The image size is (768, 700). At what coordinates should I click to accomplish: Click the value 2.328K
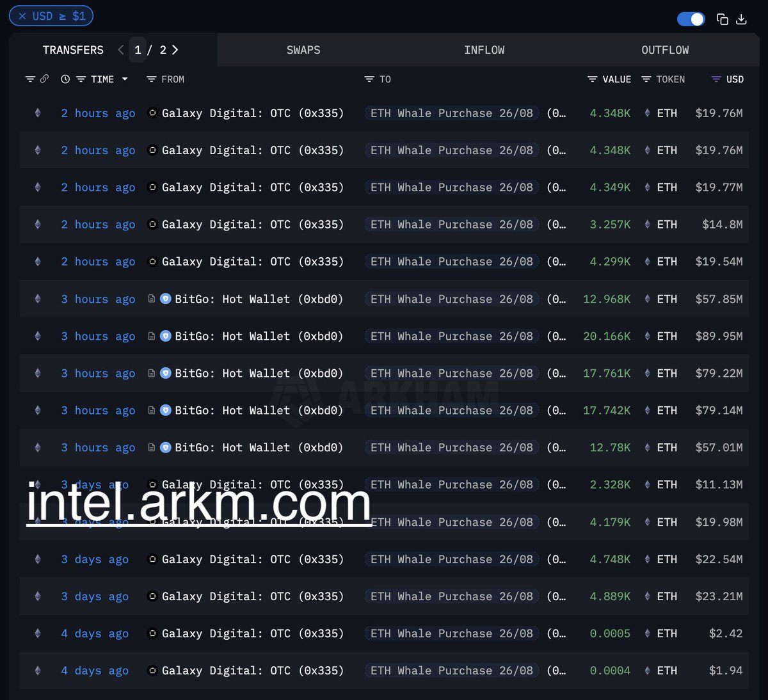click(610, 484)
